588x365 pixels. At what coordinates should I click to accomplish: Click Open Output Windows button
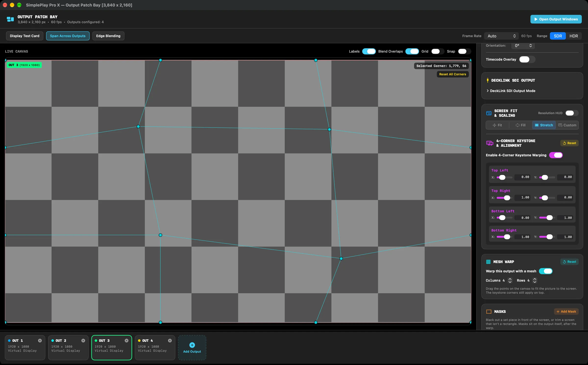(x=556, y=19)
